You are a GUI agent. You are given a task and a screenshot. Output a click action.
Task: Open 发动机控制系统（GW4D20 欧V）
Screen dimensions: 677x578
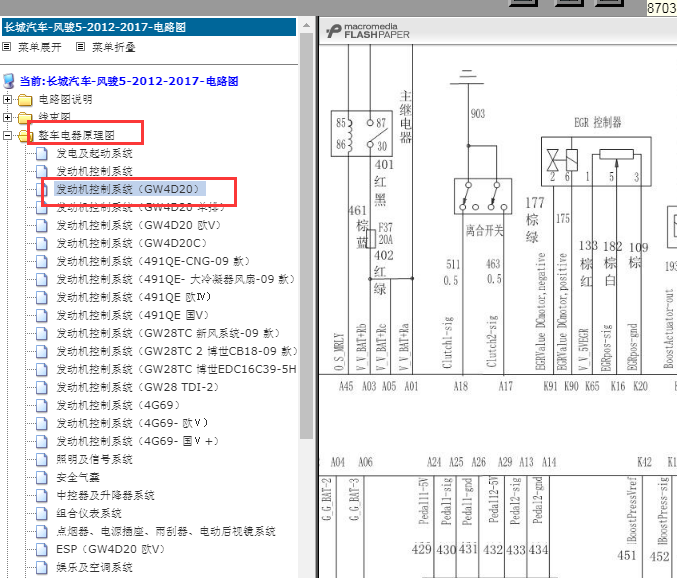tap(139, 225)
